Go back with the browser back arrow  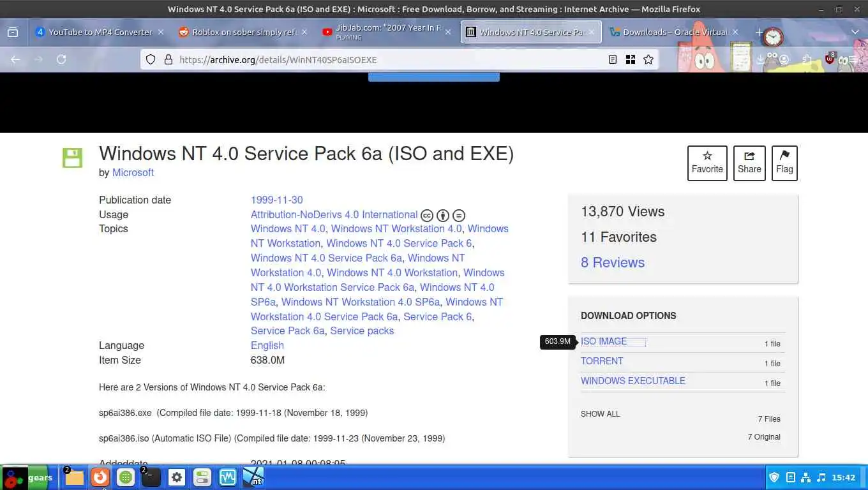(x=15, y=59)
